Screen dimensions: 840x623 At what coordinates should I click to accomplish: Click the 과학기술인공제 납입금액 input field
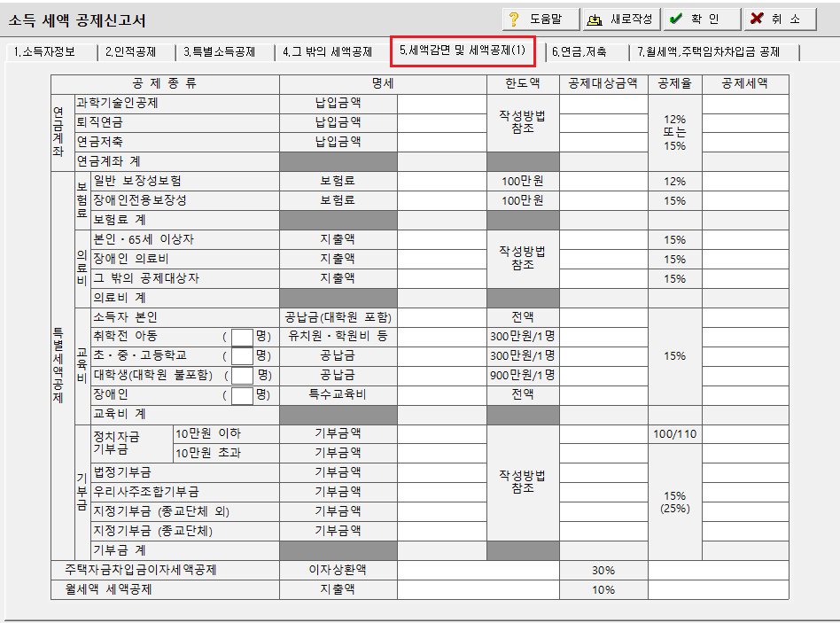click(x=442, y=104)
